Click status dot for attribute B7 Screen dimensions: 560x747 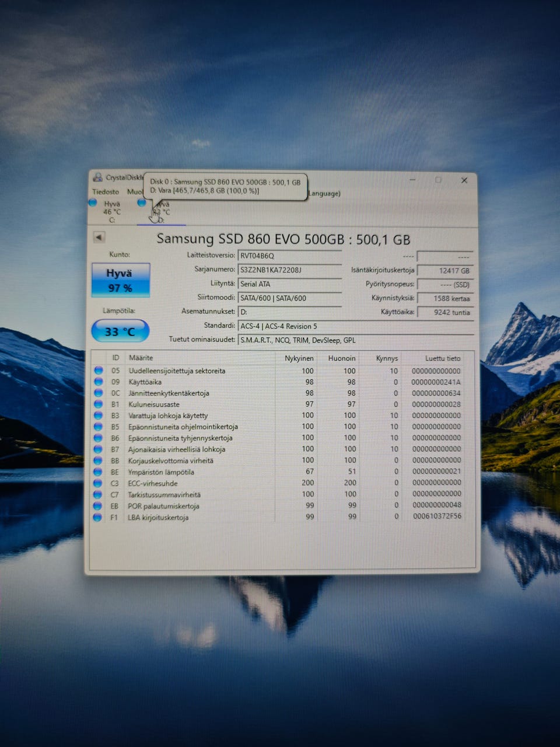click(99, 449)
